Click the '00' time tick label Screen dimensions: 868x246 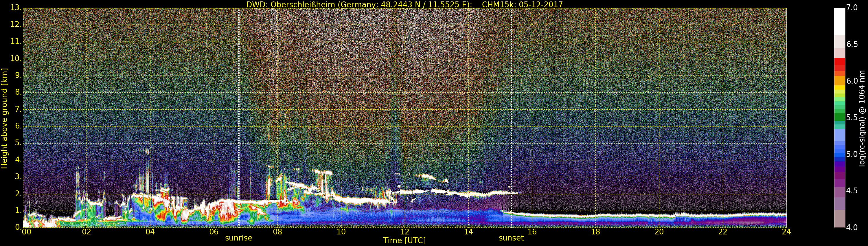[26, 232]
